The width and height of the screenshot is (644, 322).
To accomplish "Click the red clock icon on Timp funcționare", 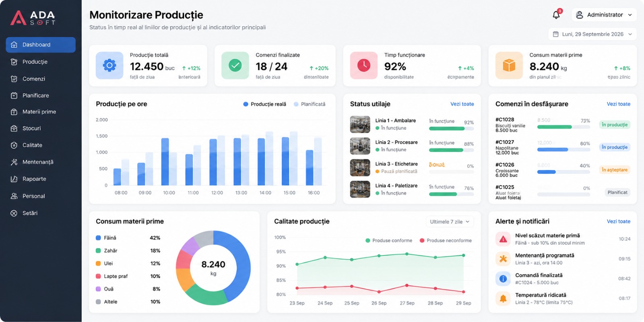I will tap(364, 65).
